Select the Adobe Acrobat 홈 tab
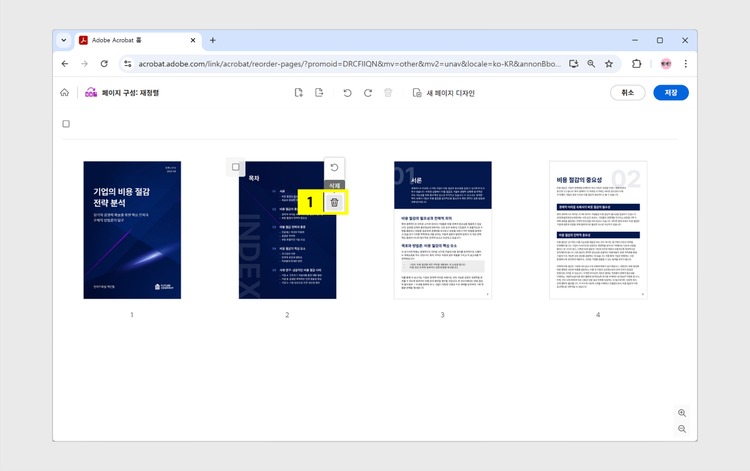Image resolution: width=750 pixels, height=471 pixels. (137, 40)
